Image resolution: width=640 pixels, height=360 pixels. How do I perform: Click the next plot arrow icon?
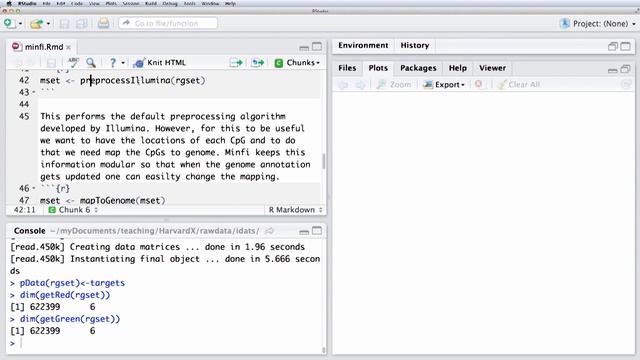point(360,85)
